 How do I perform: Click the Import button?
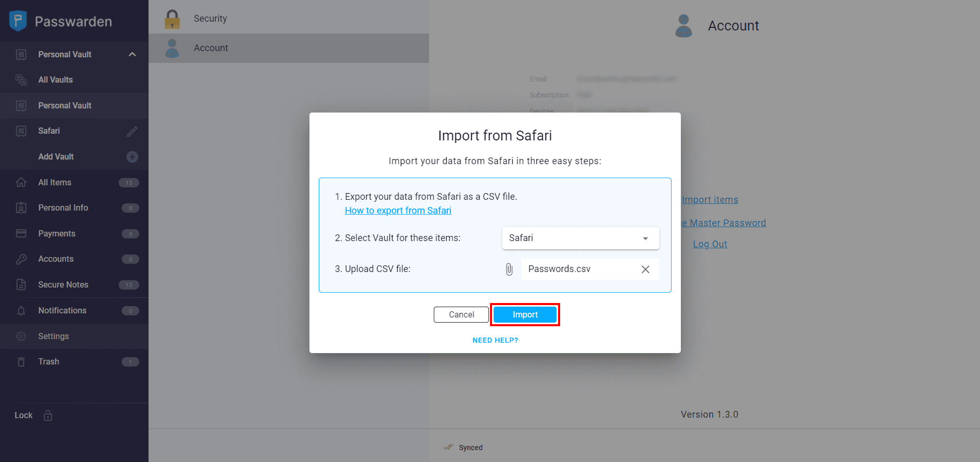[x=525, y=314]
